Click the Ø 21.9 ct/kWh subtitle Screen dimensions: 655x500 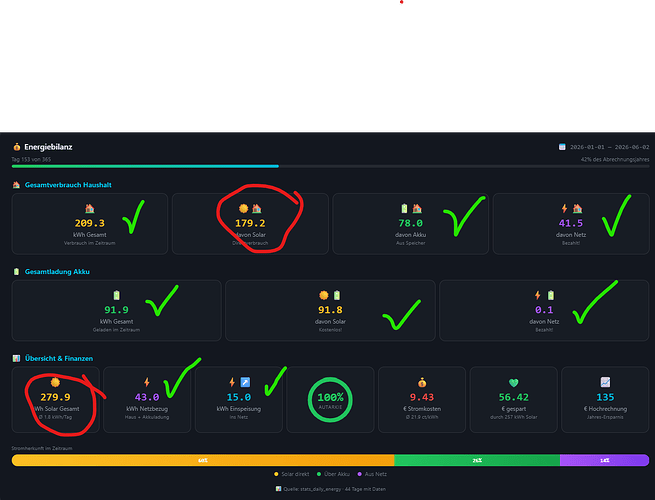[422, 417]
